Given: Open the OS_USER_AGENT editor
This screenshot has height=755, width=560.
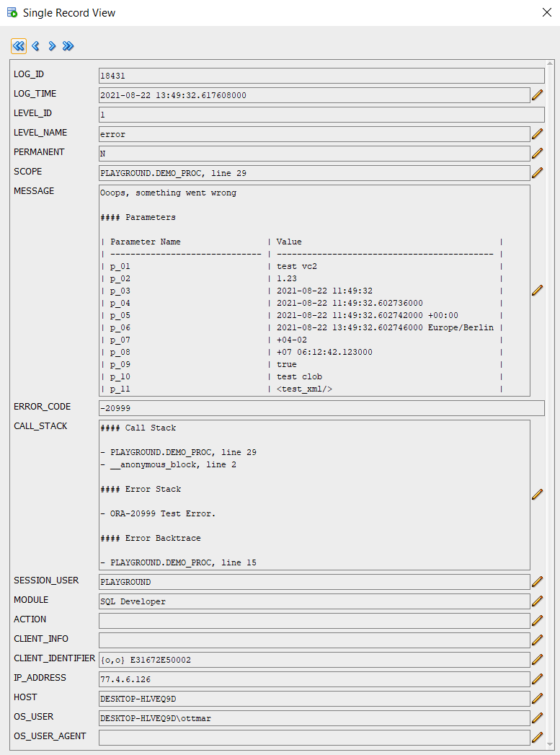Looking at the screenshot, I should click(538, 737).
